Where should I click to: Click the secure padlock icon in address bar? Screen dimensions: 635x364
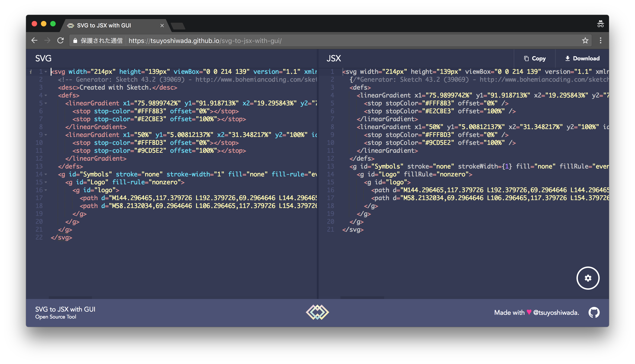(75, 40)
